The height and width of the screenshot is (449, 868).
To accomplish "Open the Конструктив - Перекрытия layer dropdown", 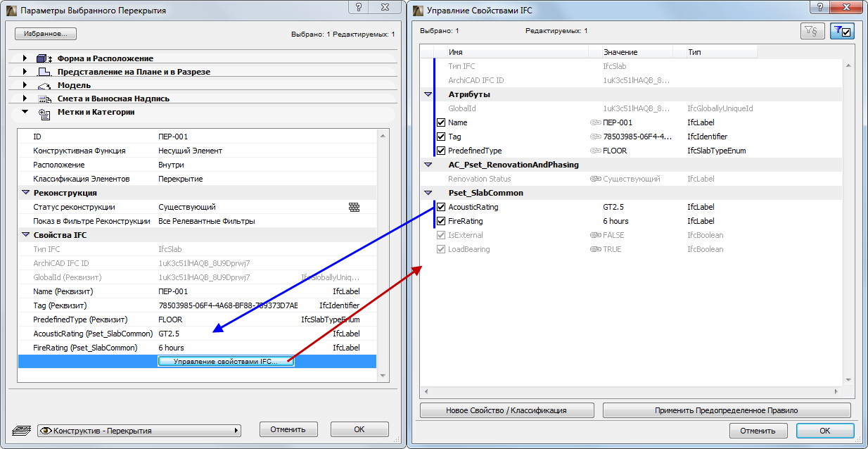I will tap(139, 431).
